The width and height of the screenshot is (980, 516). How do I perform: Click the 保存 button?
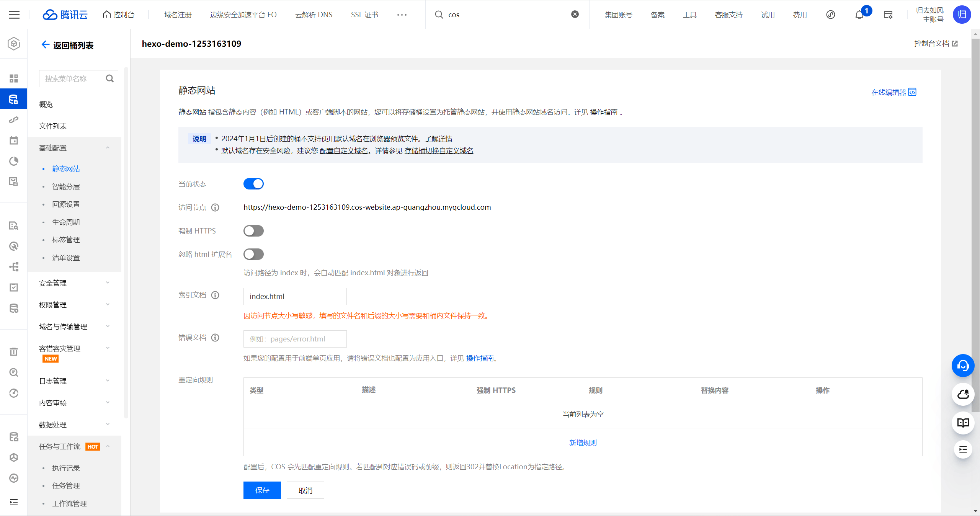(x=262, y=490)
